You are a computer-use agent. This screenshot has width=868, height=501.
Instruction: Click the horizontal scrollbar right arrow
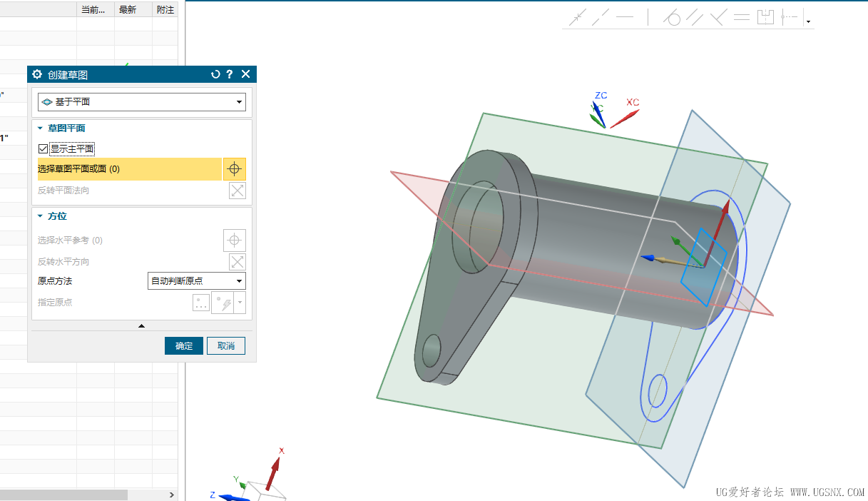coord(172,495)
